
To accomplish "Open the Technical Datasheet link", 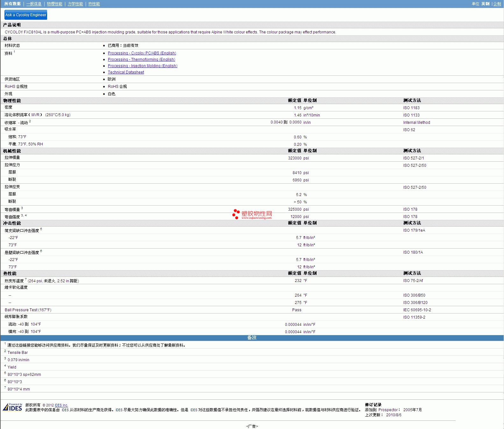I will 126,72.
